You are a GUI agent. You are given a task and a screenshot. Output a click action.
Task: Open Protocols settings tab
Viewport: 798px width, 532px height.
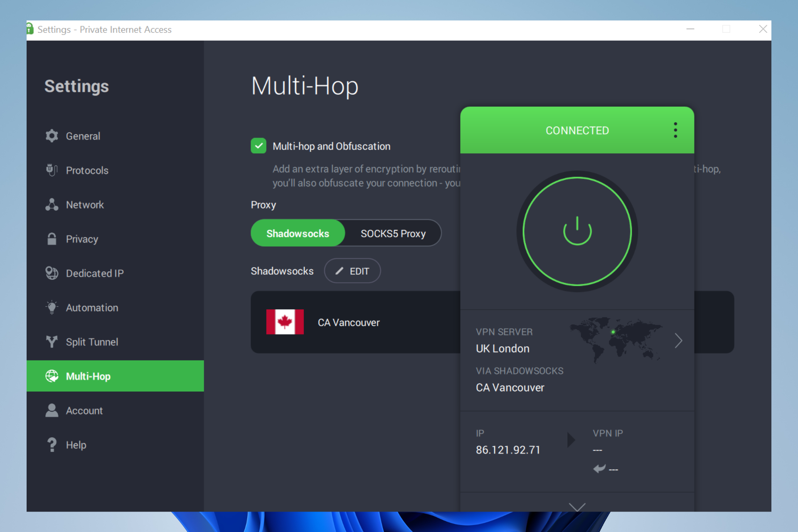point(115,170)
